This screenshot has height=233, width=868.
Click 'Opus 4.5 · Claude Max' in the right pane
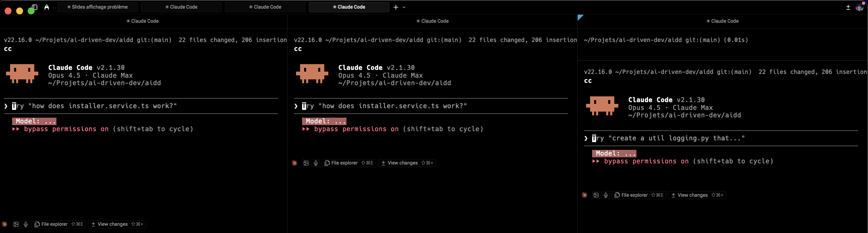pos(670,108)
